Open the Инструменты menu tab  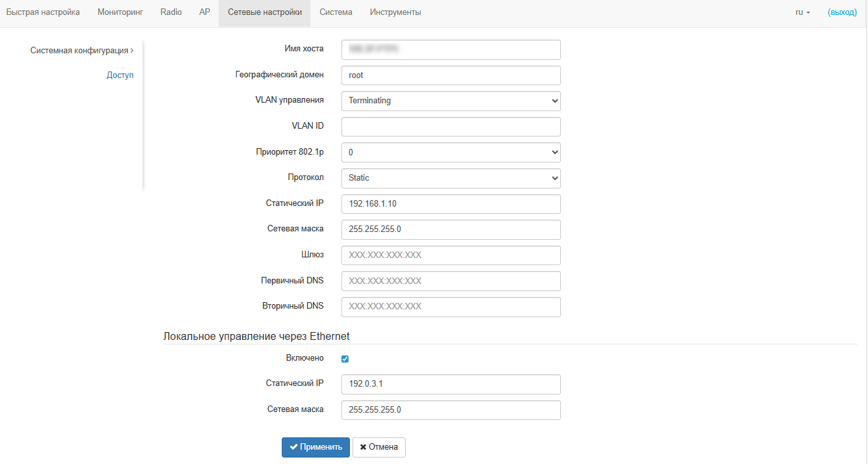point(395,12)
